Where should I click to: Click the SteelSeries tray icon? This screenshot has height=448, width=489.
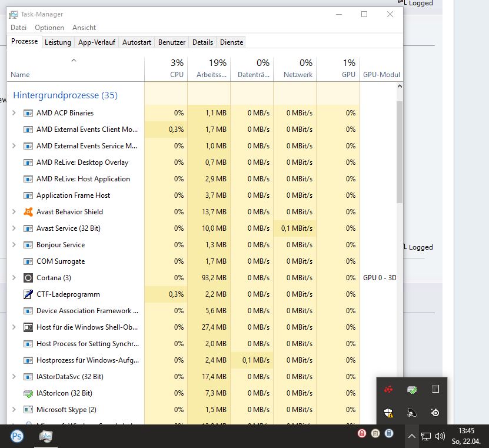coord(435,413)
